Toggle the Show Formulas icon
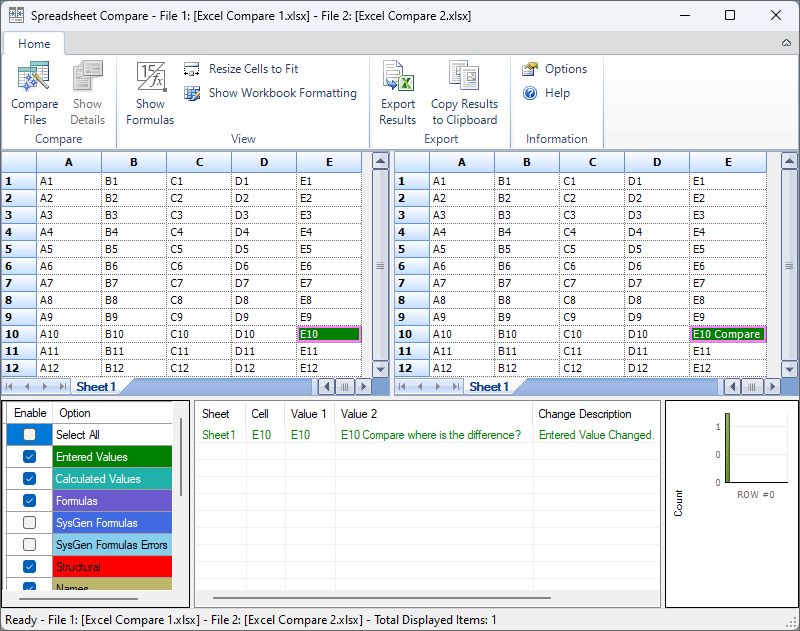The height and width of the screenshot is (631, 800). point(151,77)
